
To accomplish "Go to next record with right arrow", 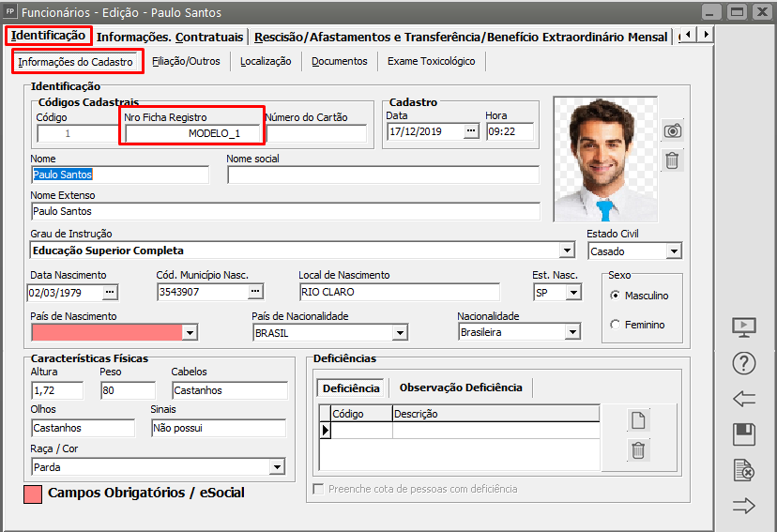I will (x=744, y=506).
